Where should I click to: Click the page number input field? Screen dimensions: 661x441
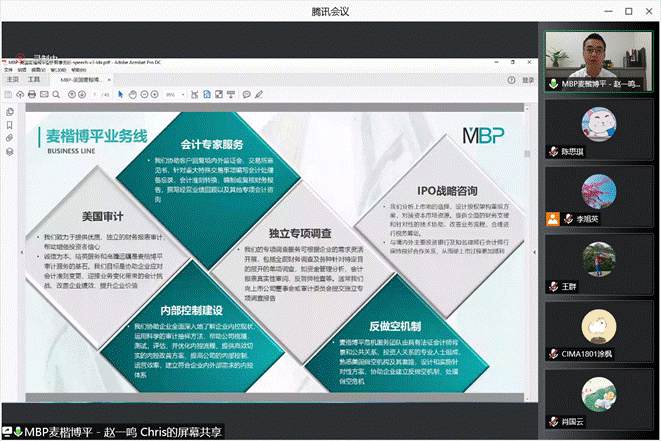[92, 95]
